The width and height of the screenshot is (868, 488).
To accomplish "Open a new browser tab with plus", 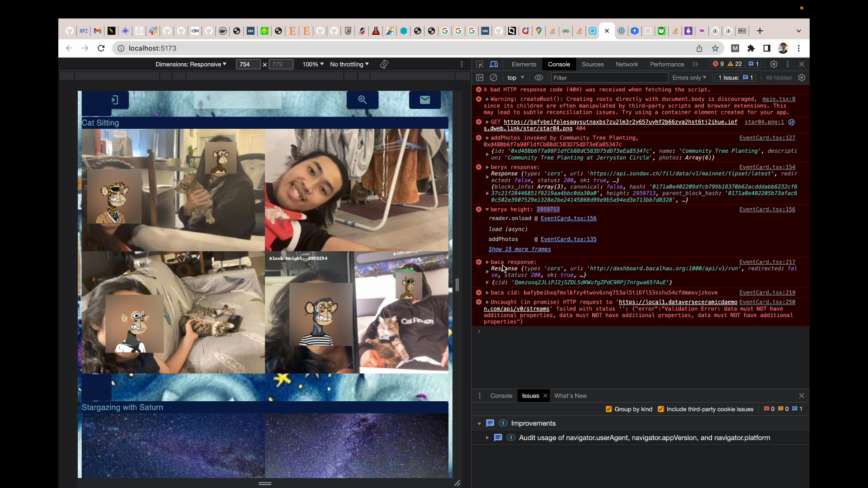I will (760, 31).
